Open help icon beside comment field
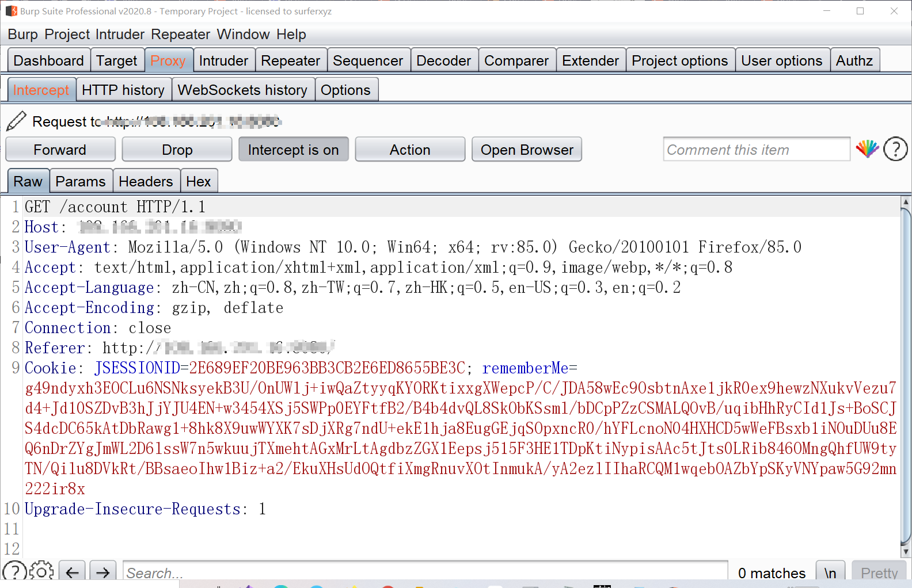This screenshot has height=588, width=912. pyautogui.click(x=895, y=149)
